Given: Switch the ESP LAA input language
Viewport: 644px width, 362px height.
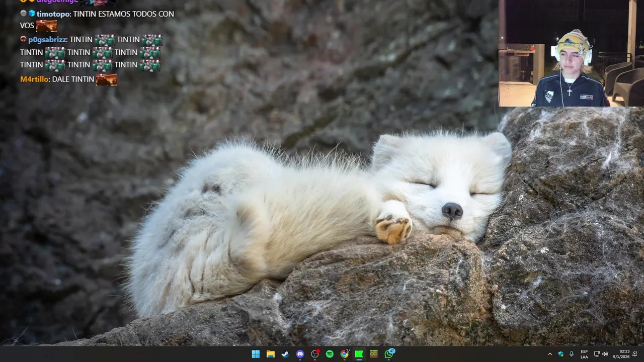Looking at the screenshot, I should 584,354.
